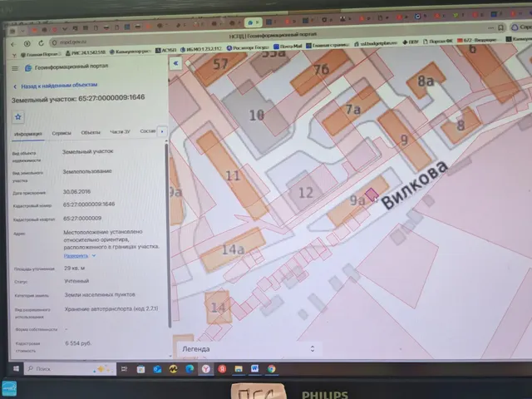Click the Хранение автотранспорта (код 2.7.1) value
Image resolution: width=532 pixels, height=399 pixels.
pyautogui.click(x=111, y=308)
